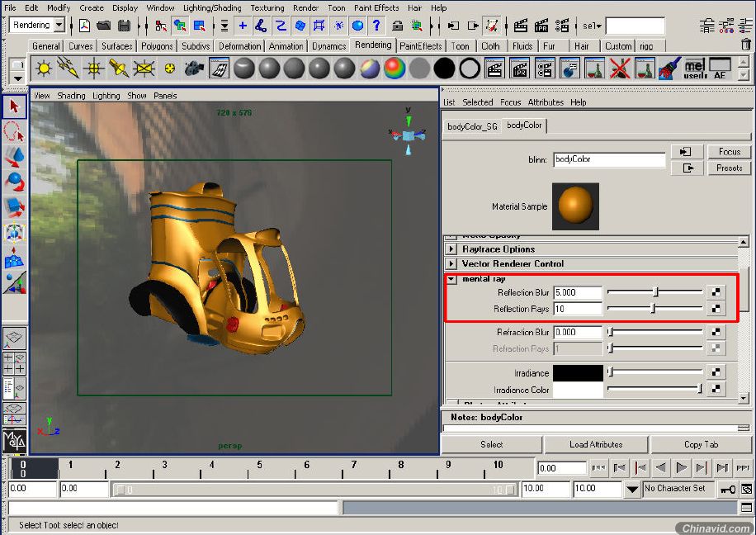Click the directional light shelf icon
This screenshot has height=535, width=756.
click(x=68, y=68)
